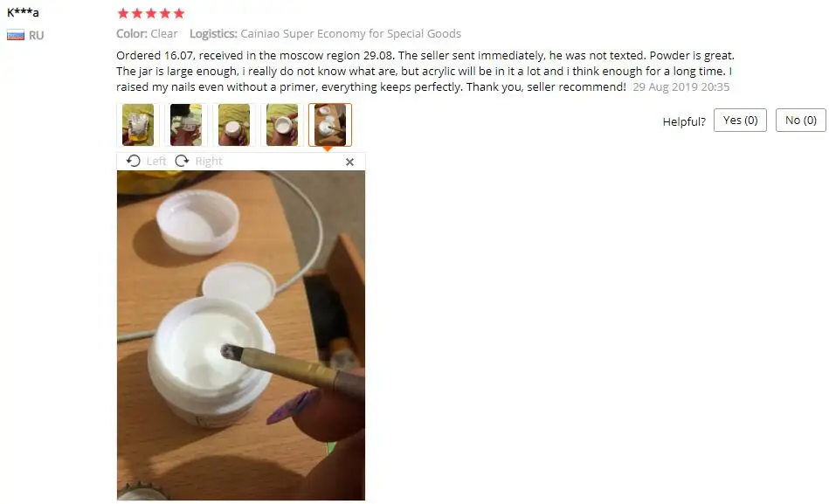The height and width of the screenshot is (504, 829).
Task: Click the first red rating star
Action: [123, 13]
